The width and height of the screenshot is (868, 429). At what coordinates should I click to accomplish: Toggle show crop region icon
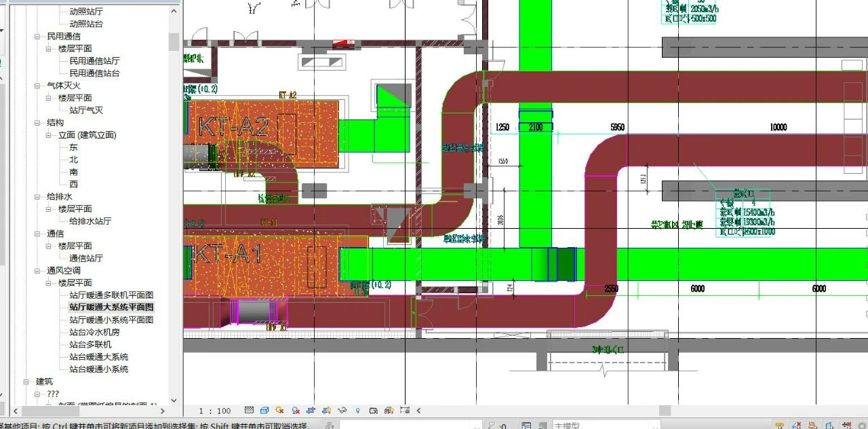327,411
